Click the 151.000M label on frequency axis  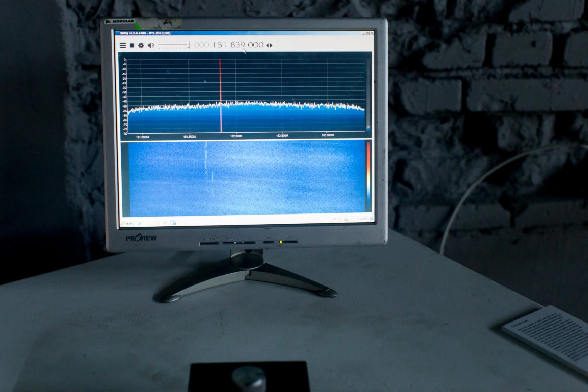tap(142, 137)
